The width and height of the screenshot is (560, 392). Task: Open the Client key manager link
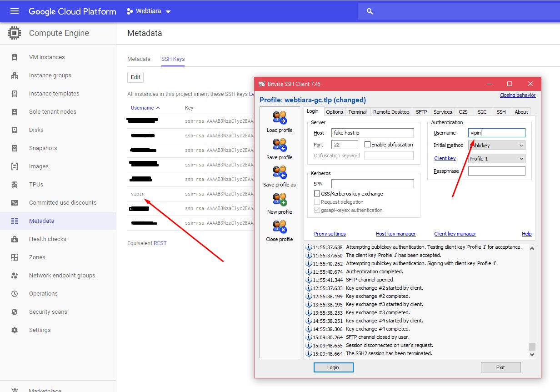pyautogui.click(x=455, y=234)
